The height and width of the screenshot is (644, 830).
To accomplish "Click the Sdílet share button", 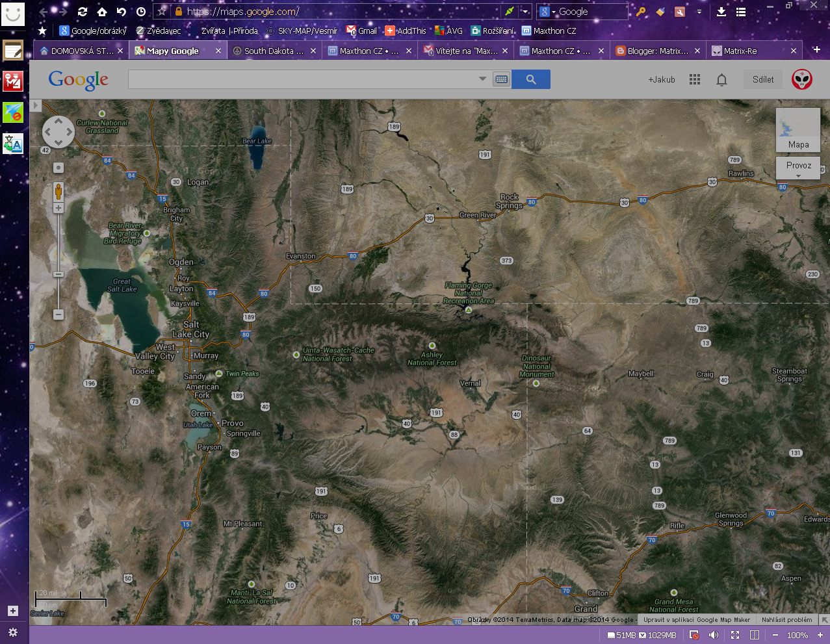I will 763,79.
